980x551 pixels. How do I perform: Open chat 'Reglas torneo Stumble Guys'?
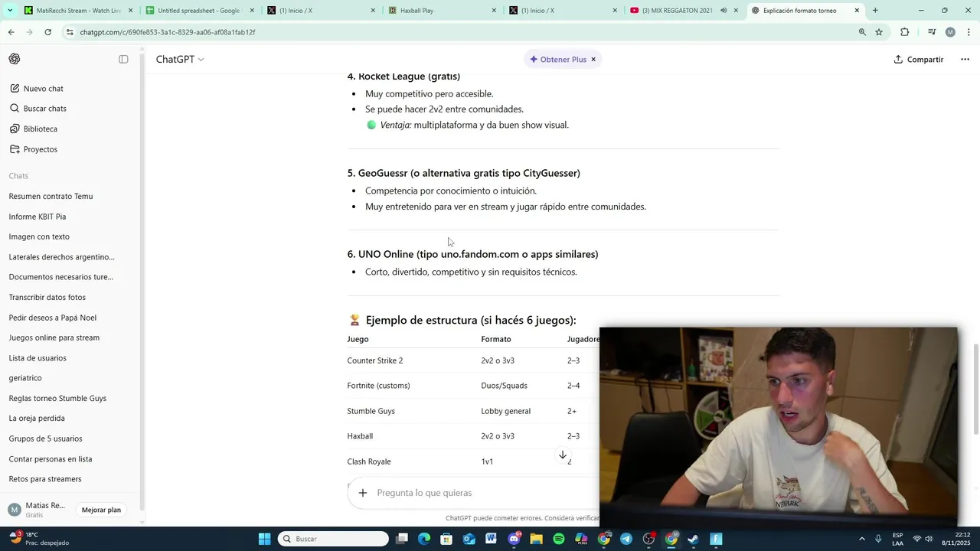[x=57, y=398]
